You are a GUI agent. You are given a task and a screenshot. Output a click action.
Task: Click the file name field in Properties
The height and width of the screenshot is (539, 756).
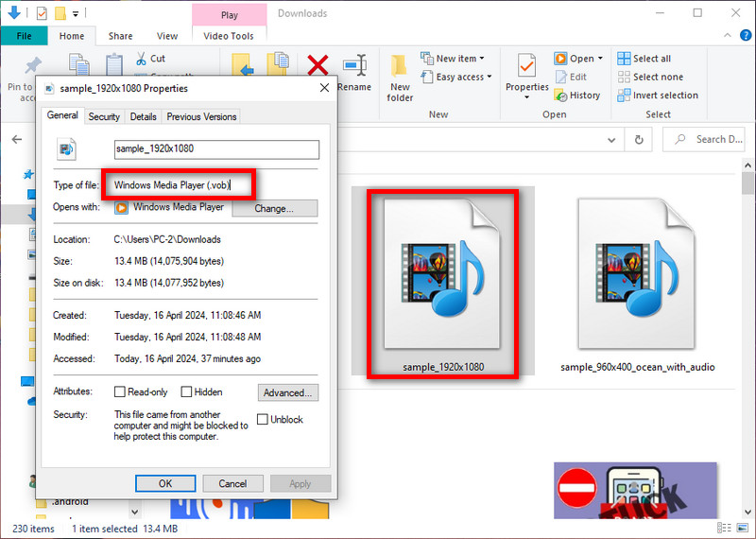click(x=216, y=149)
